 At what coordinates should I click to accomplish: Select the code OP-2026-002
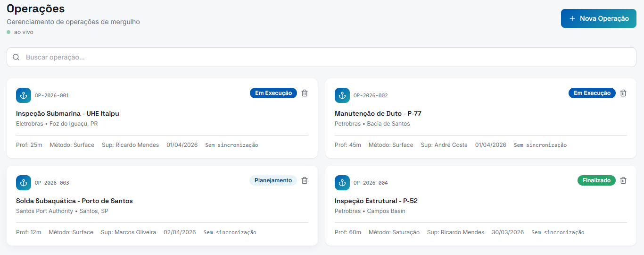point(371,95)
